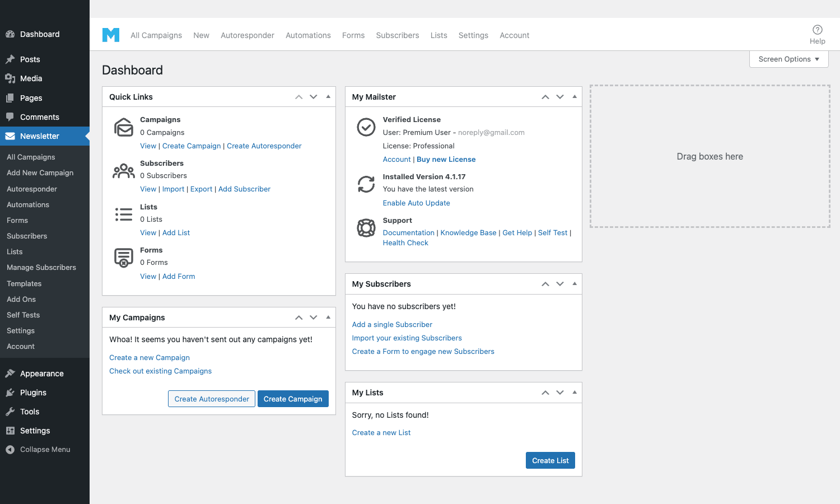Toggle the My Lists panel collapse triangle
This screenshot has width=840, height=504.
575,393
